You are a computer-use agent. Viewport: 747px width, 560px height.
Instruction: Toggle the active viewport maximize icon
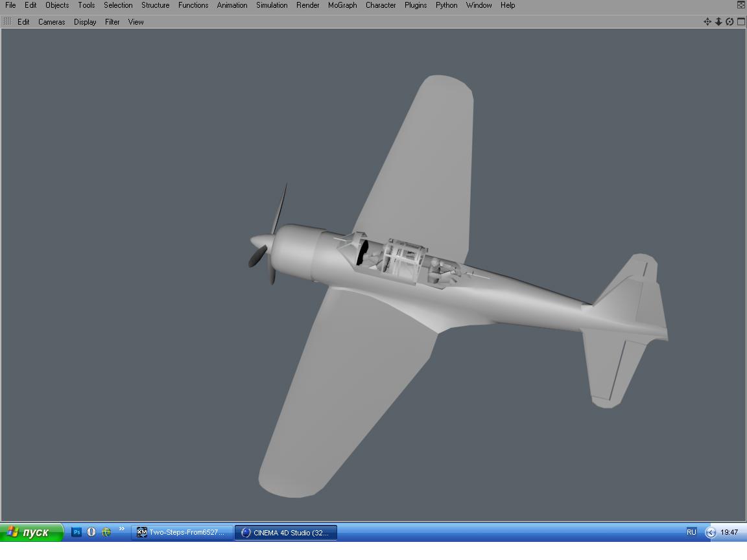(x=741, y=21)
